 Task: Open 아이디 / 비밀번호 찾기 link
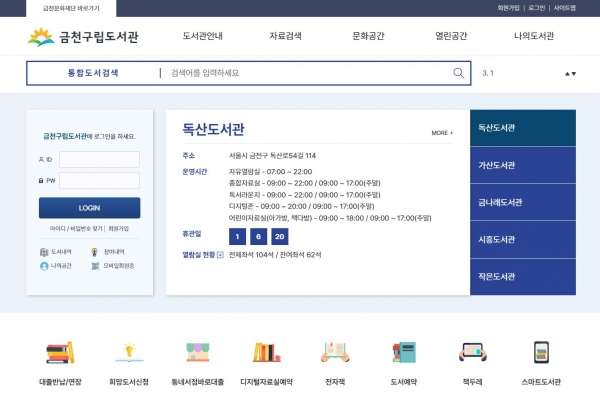pos(76,228)
